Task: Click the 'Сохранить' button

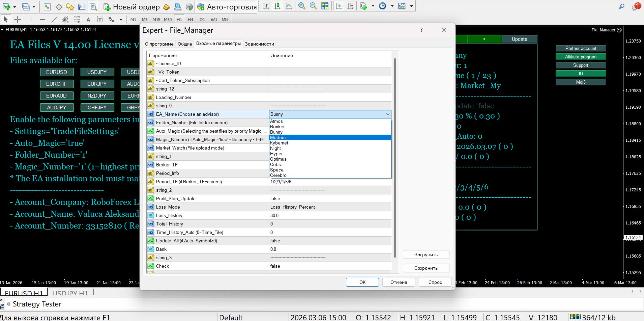Action: tap(426, 268)
